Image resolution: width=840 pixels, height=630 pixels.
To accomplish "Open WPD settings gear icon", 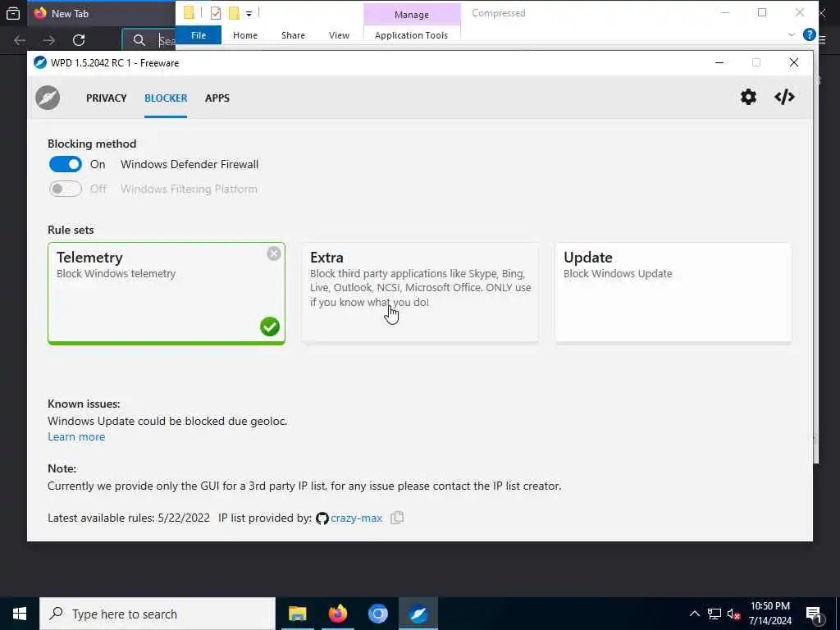I will coord(748,97).
